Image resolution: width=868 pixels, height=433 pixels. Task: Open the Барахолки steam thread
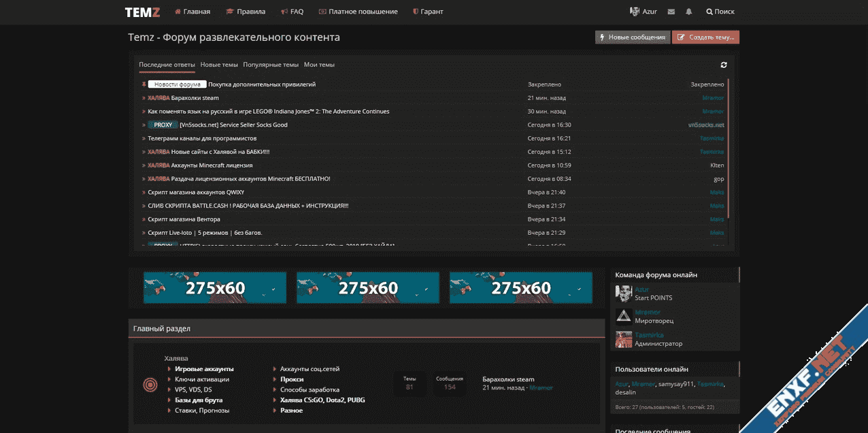coord(195,98)
